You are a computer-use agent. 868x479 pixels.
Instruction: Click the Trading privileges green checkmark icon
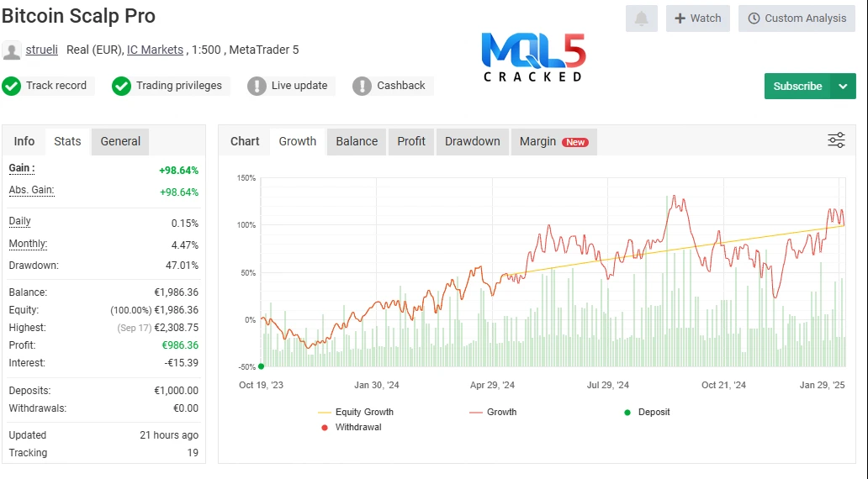[x=121, y=86]
